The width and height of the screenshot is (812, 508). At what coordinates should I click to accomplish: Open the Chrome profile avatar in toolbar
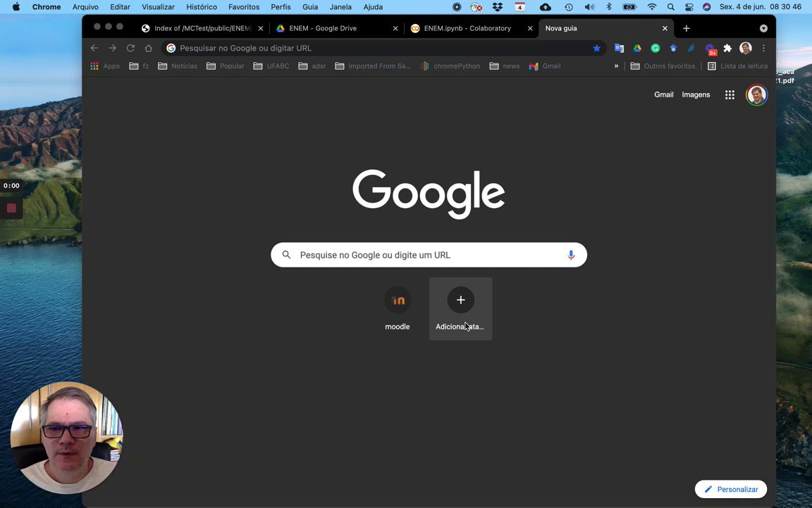click(746, 48)
